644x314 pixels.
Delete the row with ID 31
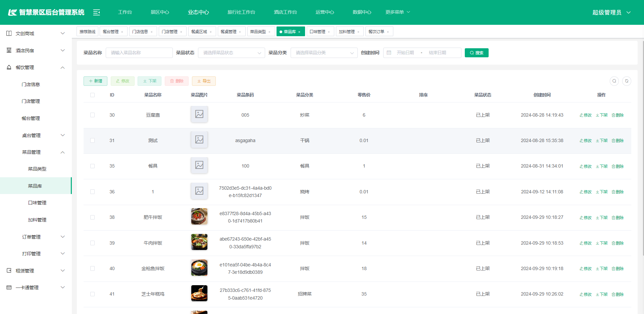pos(617,141)
